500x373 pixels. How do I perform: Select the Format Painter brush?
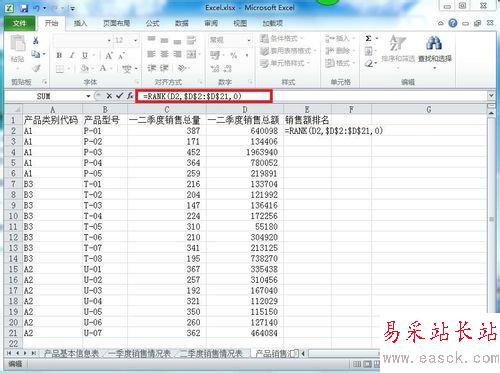click(36, 68)
